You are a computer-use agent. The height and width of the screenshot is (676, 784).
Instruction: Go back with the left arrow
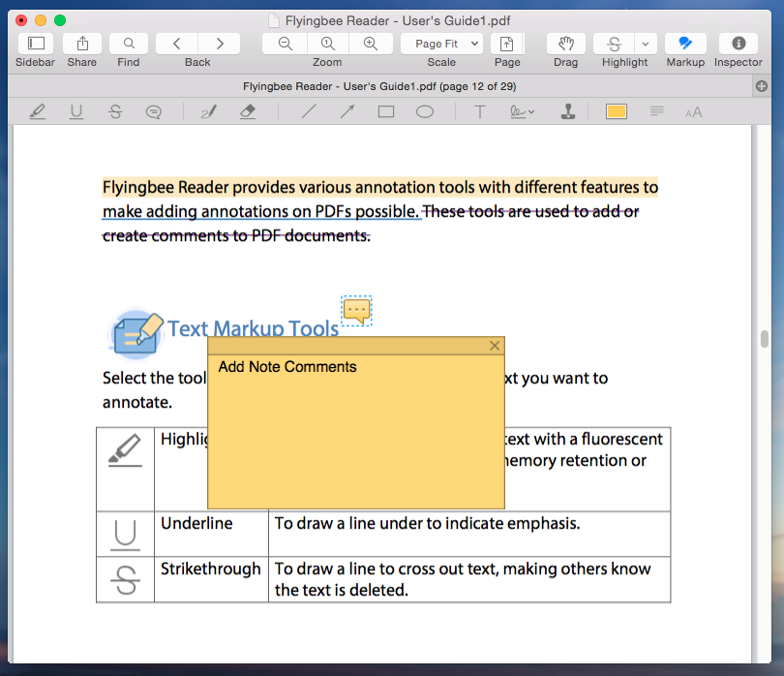(177, 44)
